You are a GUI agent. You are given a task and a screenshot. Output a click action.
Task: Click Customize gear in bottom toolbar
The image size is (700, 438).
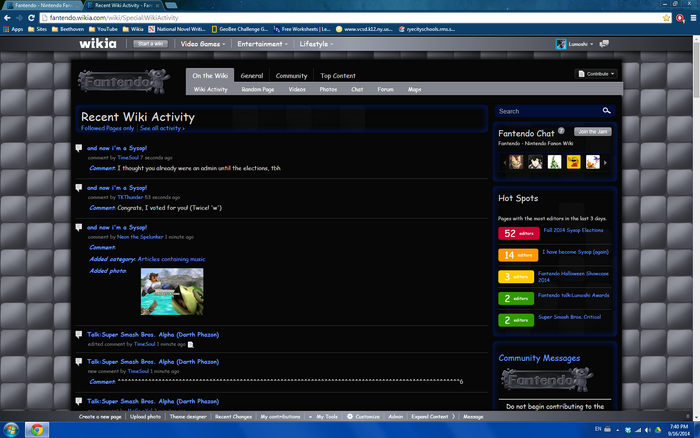(363, 417)
